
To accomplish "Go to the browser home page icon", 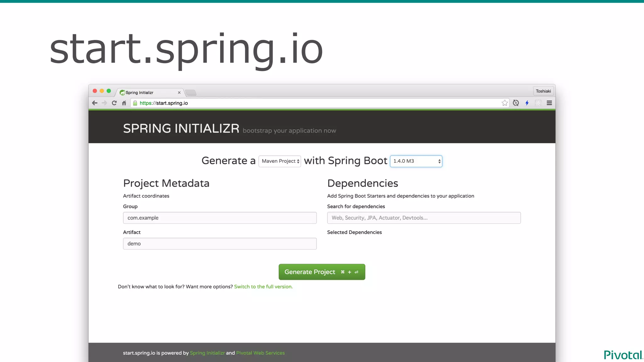I will (x=124, y=103).
